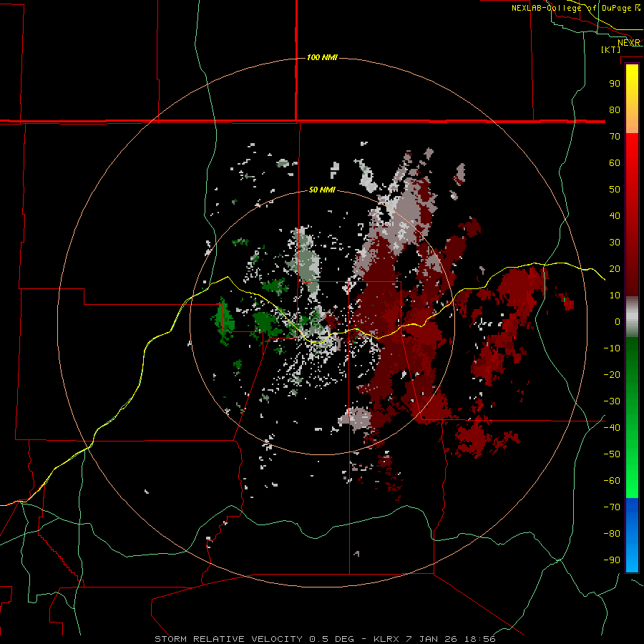Screen dimensions: 644x644
Task: Click the 50 scale label on the legend
Action: (x=615, y=190)
